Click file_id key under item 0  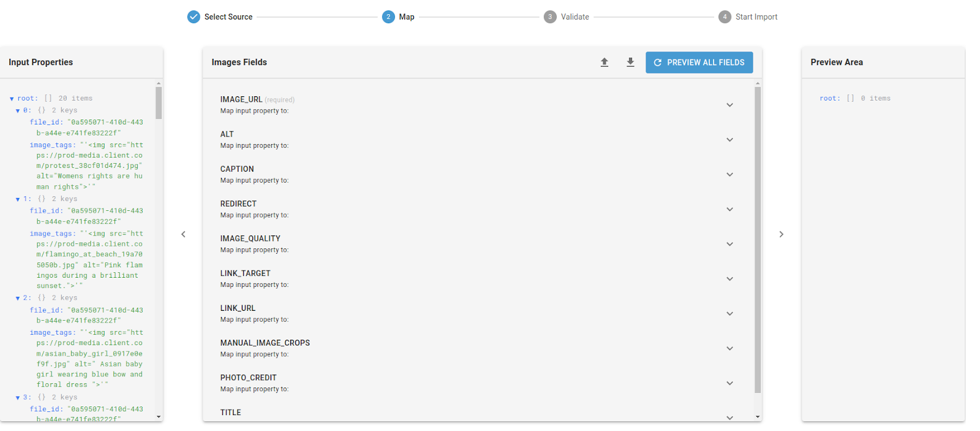(47, 122)
